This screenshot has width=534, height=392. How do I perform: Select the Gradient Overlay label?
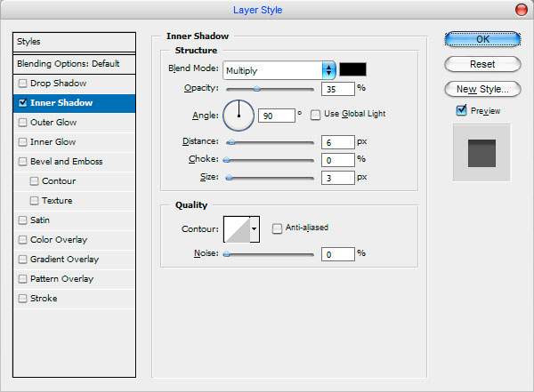(x=64, y=260)
